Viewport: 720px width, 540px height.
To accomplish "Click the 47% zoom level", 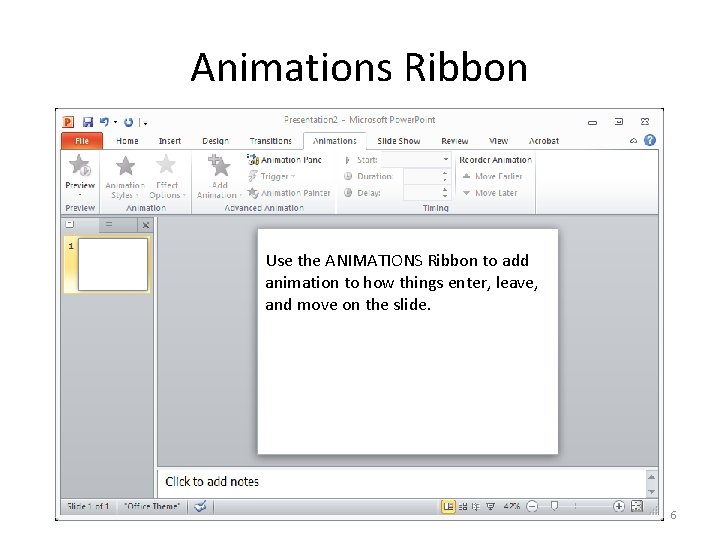I will [512, 506].
